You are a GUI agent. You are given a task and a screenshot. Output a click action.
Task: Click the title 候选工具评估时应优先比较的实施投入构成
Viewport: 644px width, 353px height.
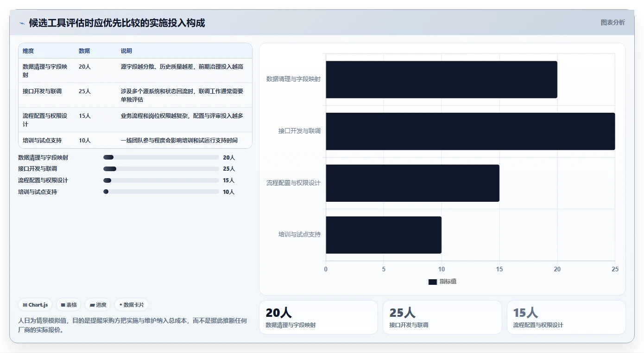(117, 23)
